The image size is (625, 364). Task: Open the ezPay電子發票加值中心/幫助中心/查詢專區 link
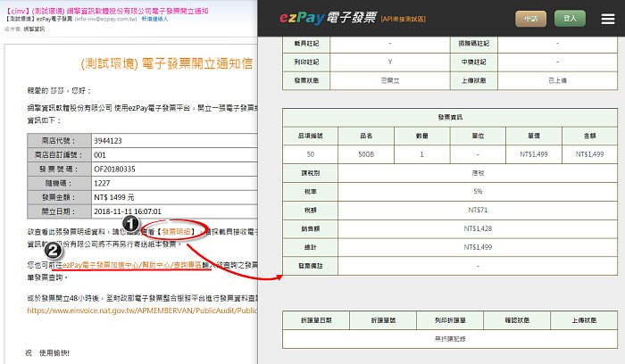(x=132, y=265)
